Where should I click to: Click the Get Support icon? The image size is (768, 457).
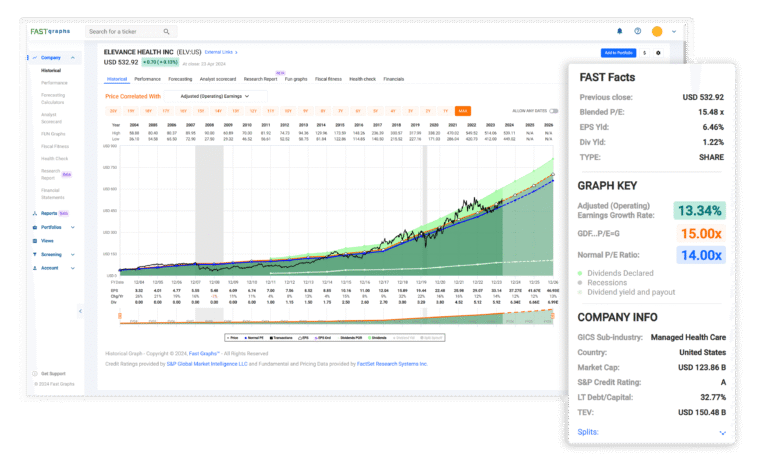[x=35, y=374]
